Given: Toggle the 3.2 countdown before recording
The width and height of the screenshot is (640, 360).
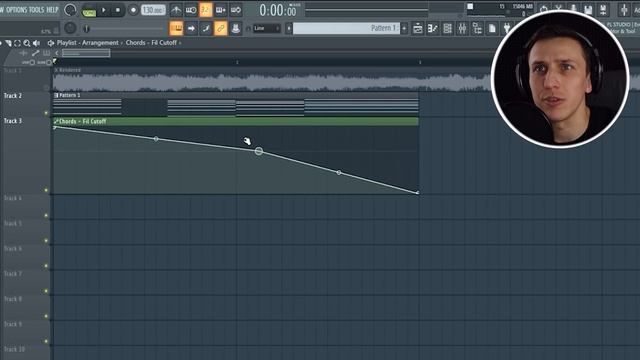Looking at the screenshot, I should 206,10.
